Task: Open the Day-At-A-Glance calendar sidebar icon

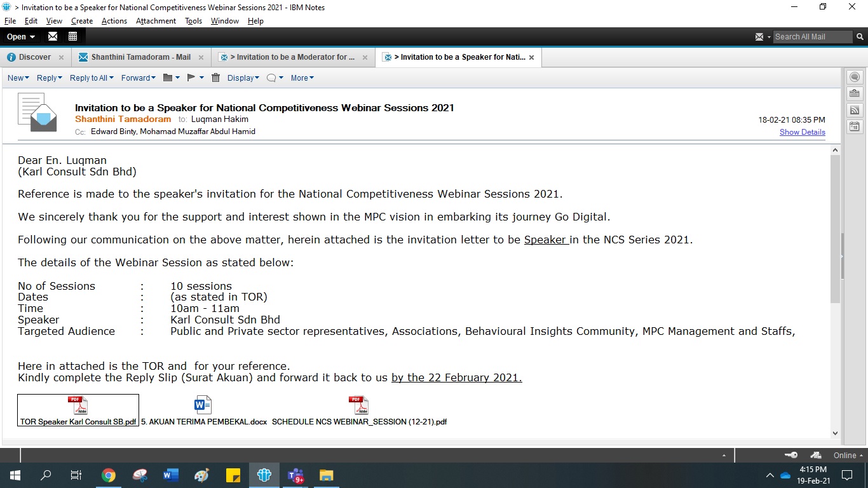Action: (855, 127)
